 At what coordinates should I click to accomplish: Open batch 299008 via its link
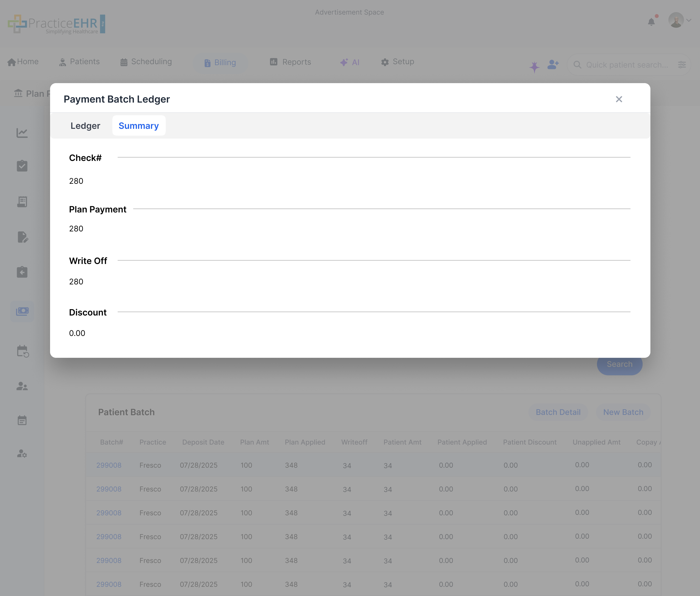click(109, 465)
